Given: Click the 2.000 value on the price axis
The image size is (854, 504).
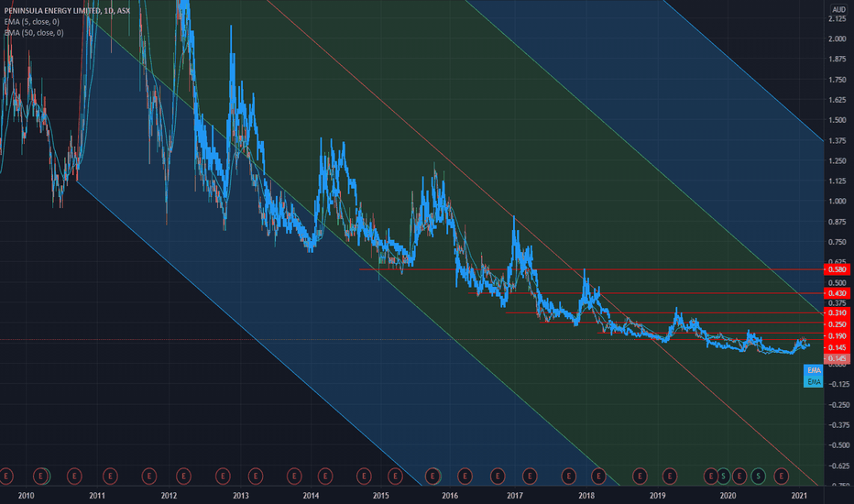Looking at the screenshot, I should click(838, 39).
